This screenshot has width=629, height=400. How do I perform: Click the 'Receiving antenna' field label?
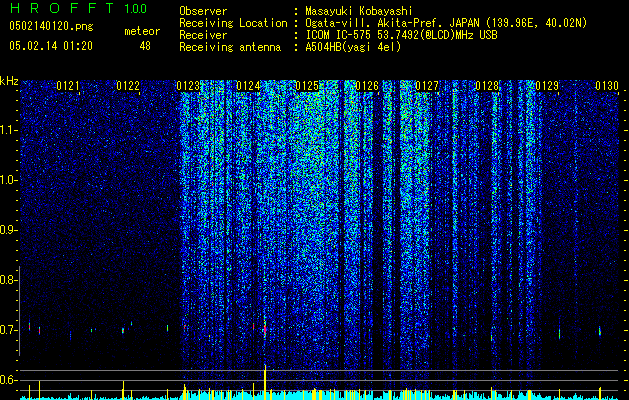[230, 47]
